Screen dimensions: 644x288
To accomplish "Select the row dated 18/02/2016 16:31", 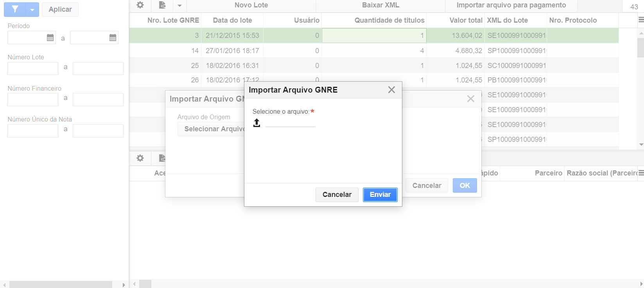I will [374, 66].
